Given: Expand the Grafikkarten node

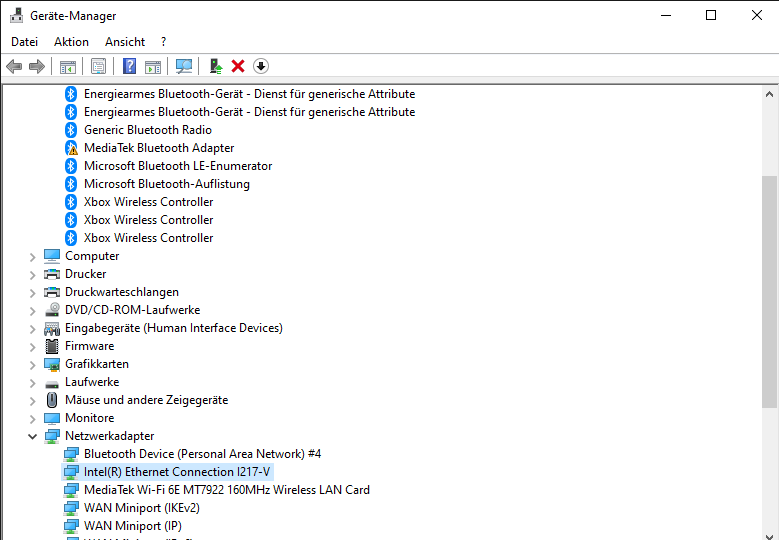Looking at the screenshot, I should 32,365.
